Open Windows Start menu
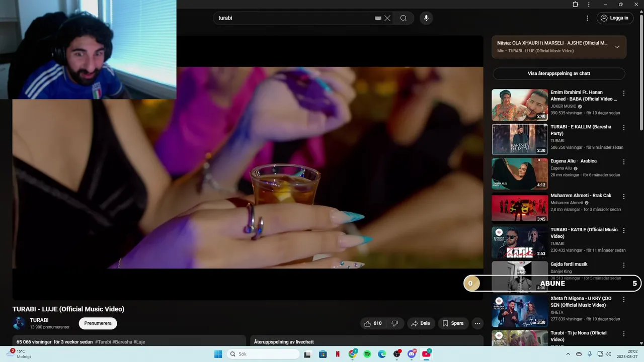This screenshot has height=362, width=644. pyautogui.click(x=218, y=354)
